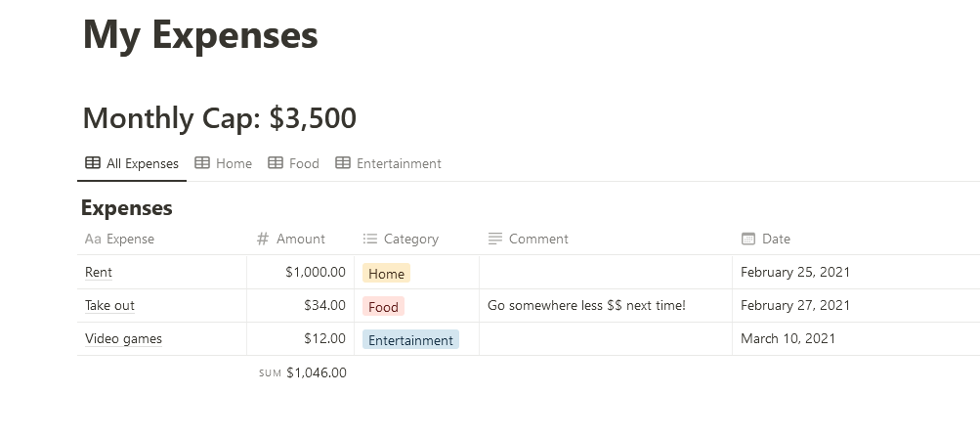980x437 pixels.
Task: Click the February 27, 2021 date cell
Action: point(795,305)
